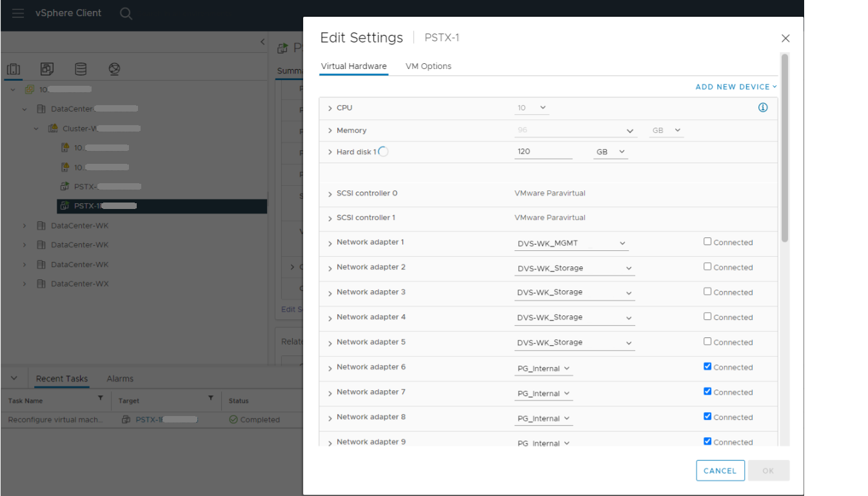Enable Connected for Network adapter 4
Viewport: 868px width, 496px height.
point(707,317)
